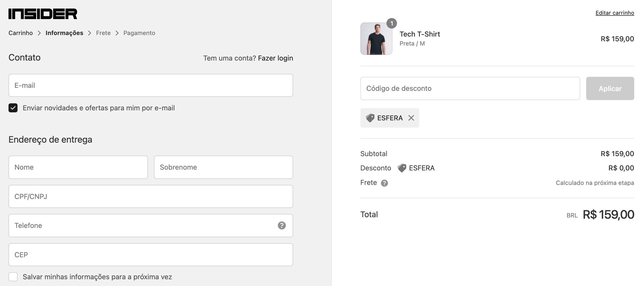The height and width of the screenshot is (286, 644).
Task: Go back to the Carrinho breadcrumb
Action: 21,33
